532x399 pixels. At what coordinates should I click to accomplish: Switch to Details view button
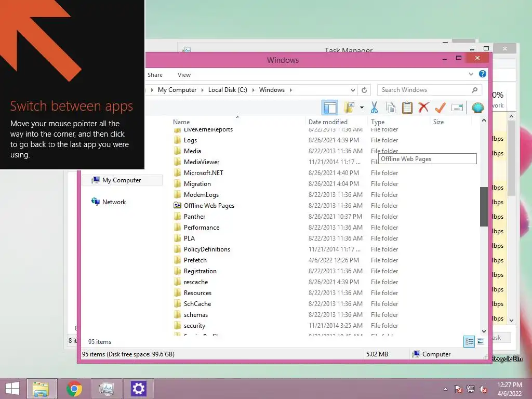469,341
